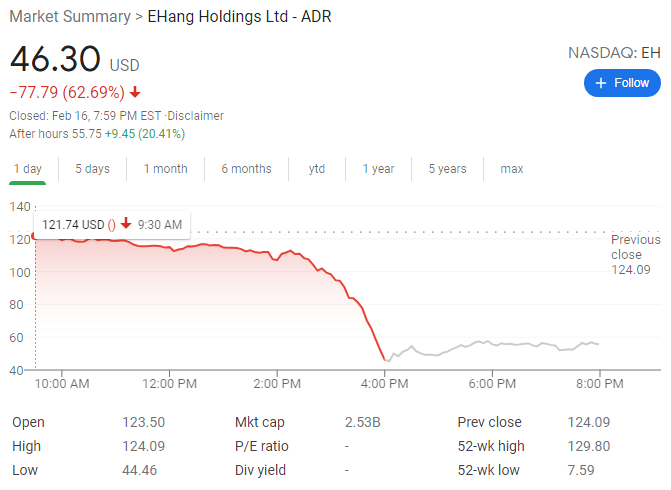The height and width of the screenshot is (490, 671).
Task: Open the Disclaimer link
Action: [196, 116]
